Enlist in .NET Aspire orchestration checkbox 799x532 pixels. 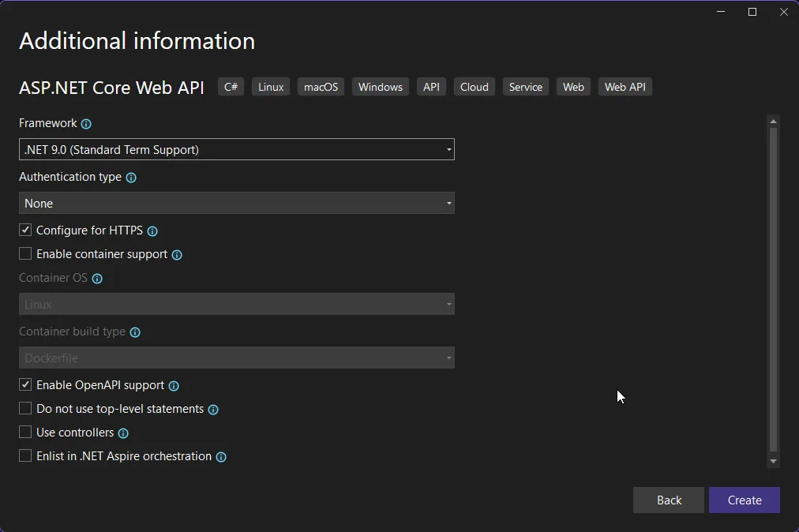coord(25,456)
